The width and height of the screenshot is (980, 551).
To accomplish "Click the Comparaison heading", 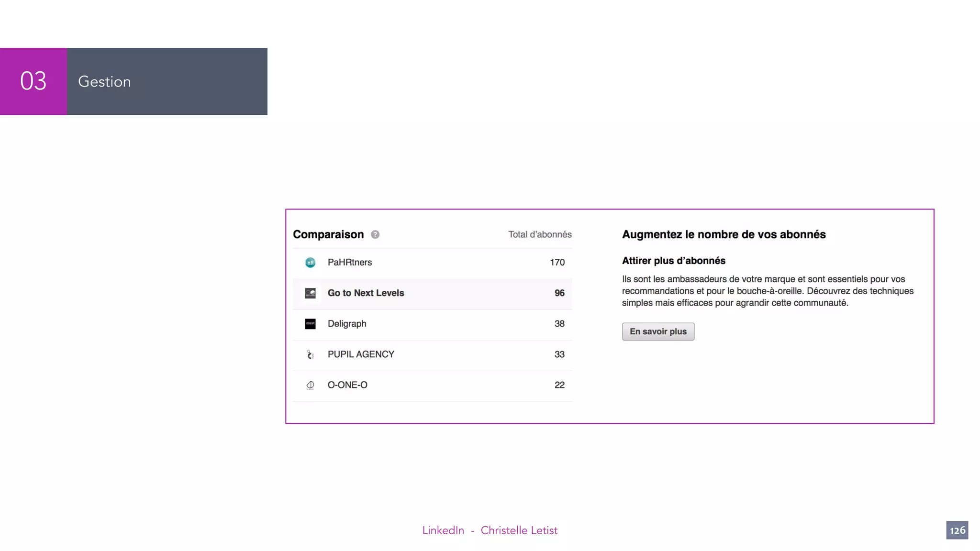I will 328,234.
